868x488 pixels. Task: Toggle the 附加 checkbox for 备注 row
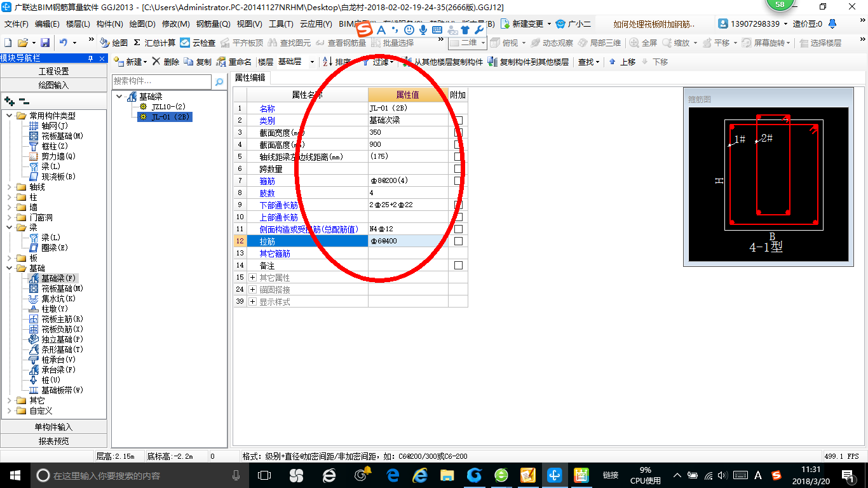pos(458,265)
